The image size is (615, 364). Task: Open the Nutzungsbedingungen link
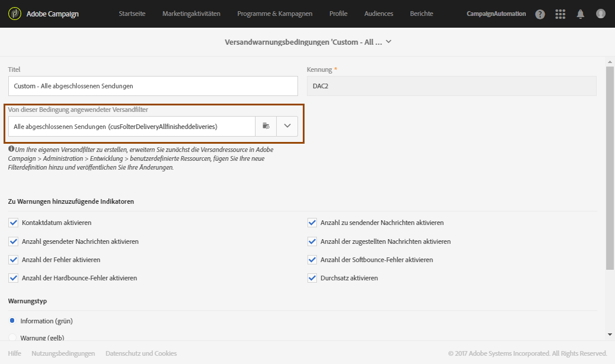tap(63, 353)
